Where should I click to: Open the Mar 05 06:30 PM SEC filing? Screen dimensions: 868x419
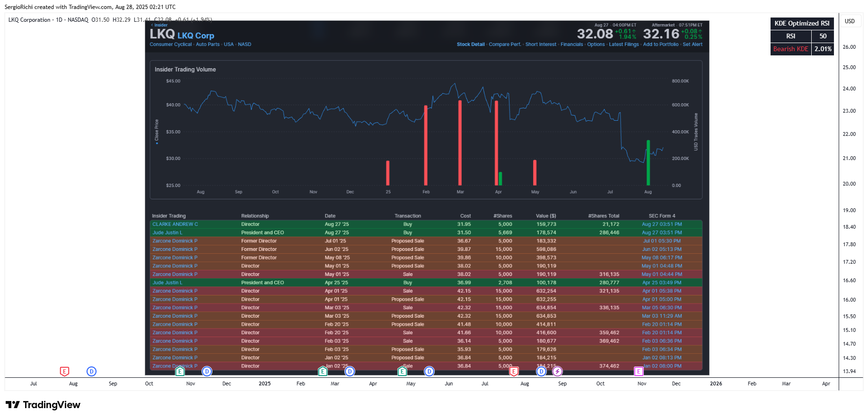662,308
